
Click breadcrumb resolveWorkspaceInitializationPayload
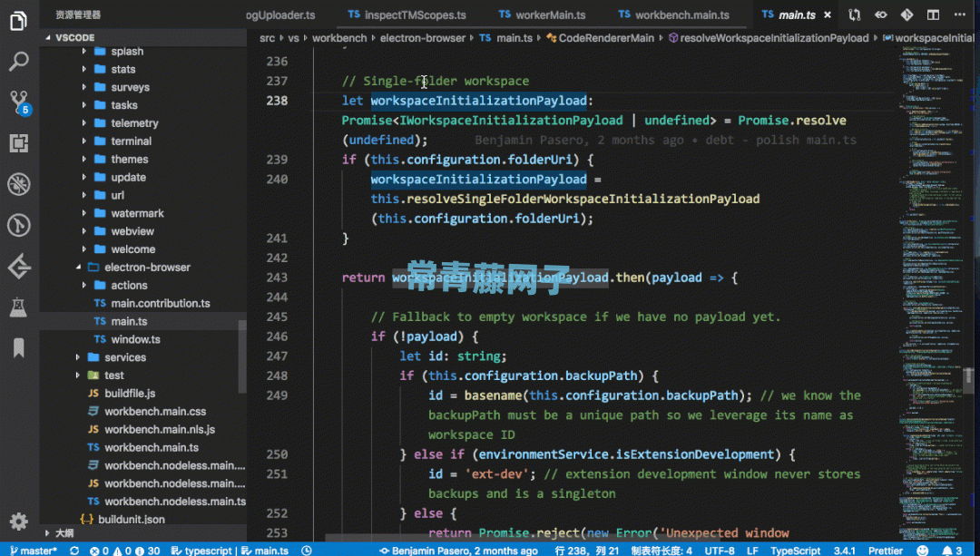[769, 38]
